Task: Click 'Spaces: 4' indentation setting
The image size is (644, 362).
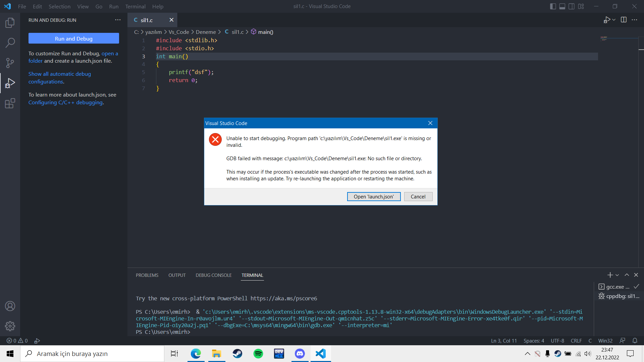Action: pos(534,341)
